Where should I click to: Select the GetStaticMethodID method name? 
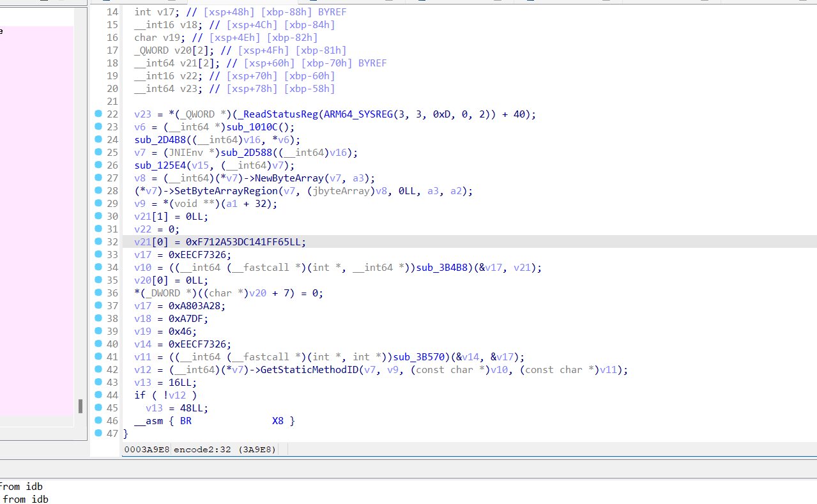pos(309,370)
